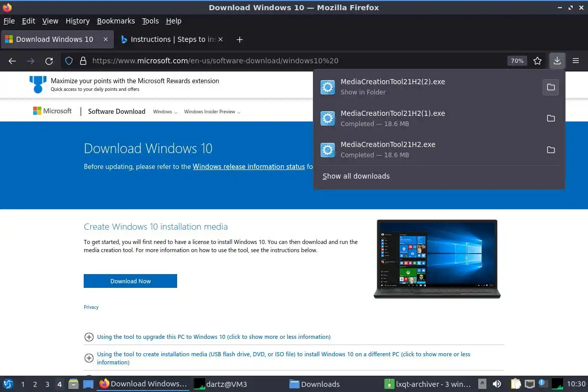Open the file manager launcher in panel
The width and height of the screenshot is (588, 392).
point(73,384)
